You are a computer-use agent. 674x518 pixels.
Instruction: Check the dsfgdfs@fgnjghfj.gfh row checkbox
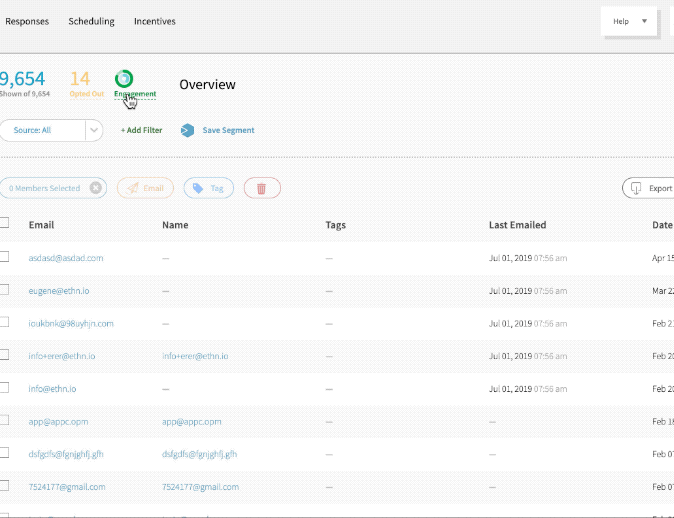click(x=4, y=453)
